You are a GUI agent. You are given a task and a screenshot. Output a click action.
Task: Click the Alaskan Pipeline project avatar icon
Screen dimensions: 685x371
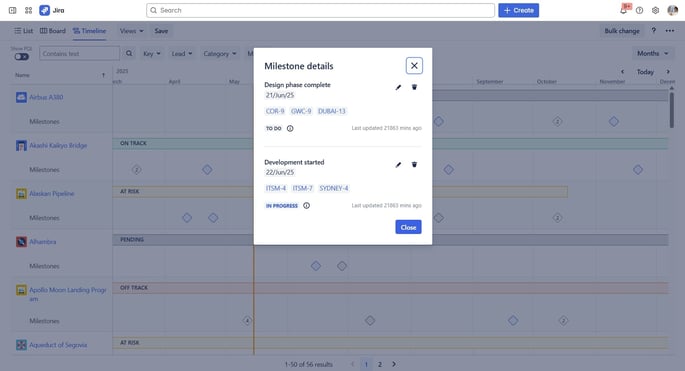(x=21, y=194)
